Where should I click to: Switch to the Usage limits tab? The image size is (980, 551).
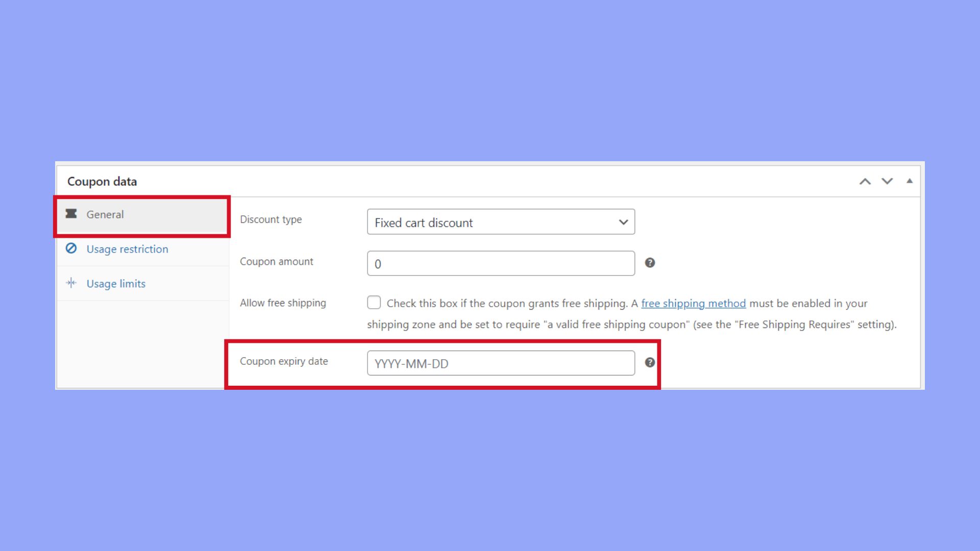pos(115,283)
